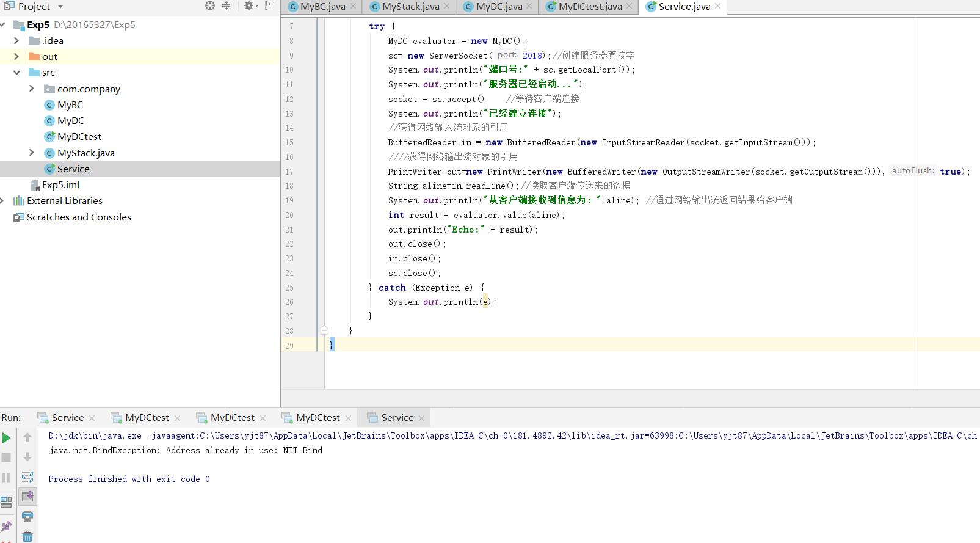
Task: Expand the MyStack.java node
Action: click(x=32, y=153)
